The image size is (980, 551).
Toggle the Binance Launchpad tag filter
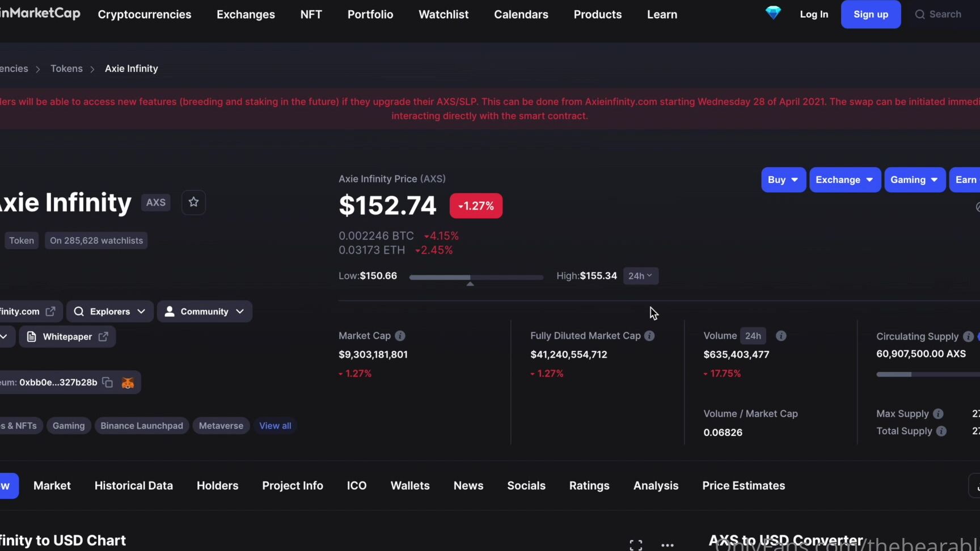click(x=141, y=425)
